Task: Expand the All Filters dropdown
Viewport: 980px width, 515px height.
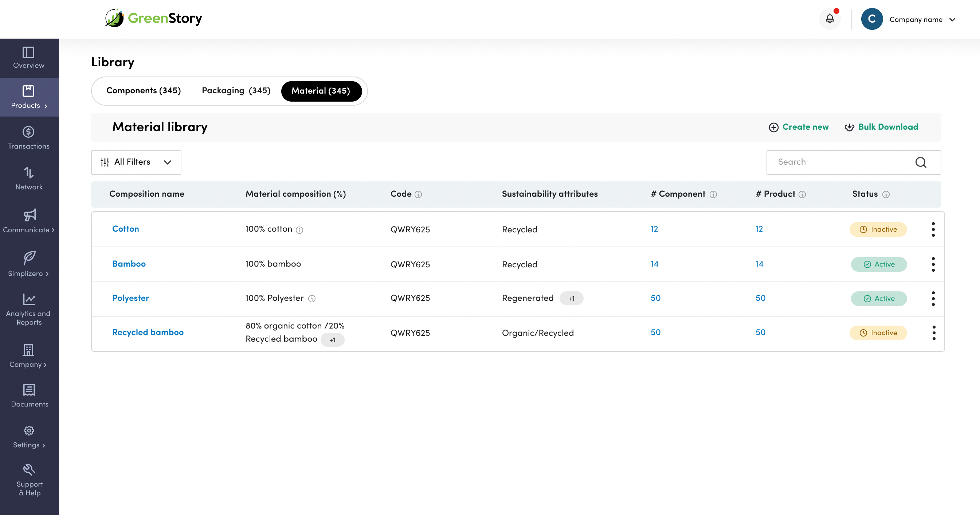Action: [136, 162]
